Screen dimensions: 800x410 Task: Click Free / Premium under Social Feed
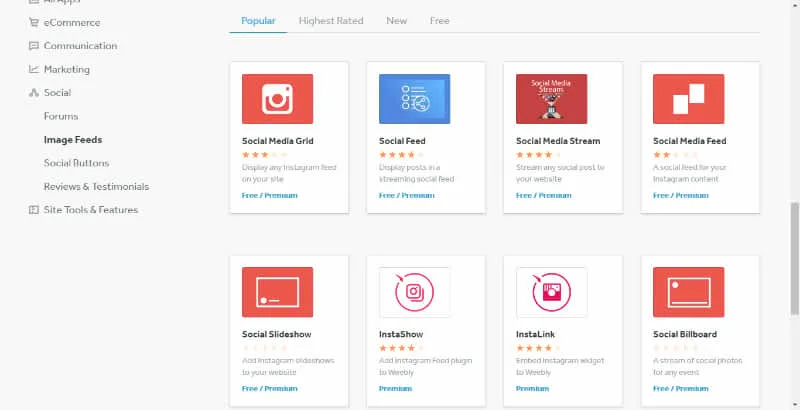click(x=407, y=195)
